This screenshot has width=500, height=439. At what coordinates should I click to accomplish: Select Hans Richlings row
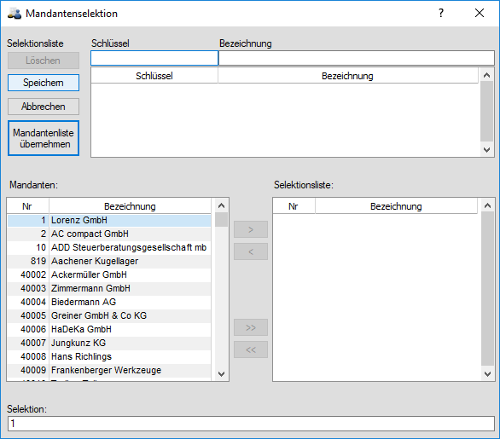click(x=109, y=357)
